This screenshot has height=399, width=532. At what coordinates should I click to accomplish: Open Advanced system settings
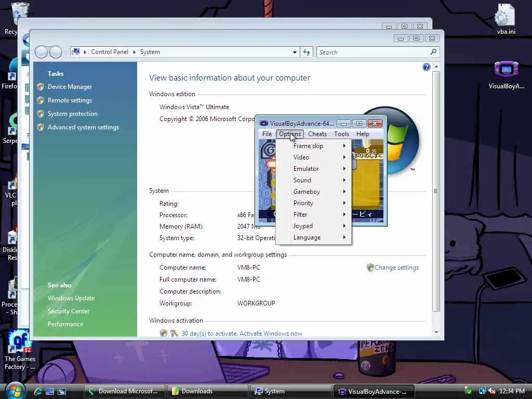pos(83,128)
